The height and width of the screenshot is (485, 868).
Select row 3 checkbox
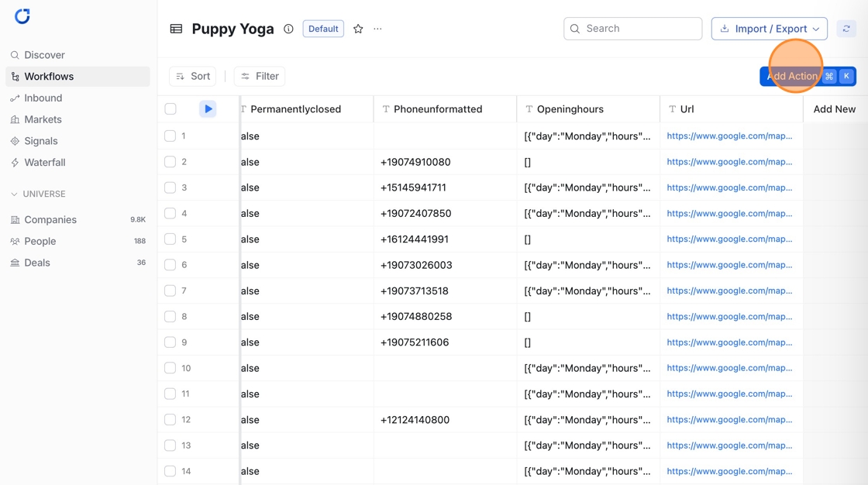tap(170, 187)
